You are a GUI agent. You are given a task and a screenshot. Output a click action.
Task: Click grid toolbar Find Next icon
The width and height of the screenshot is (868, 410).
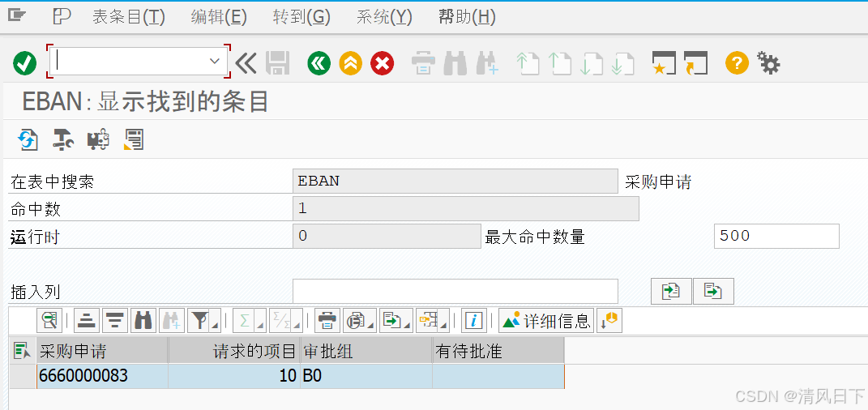tap(172, 320)
